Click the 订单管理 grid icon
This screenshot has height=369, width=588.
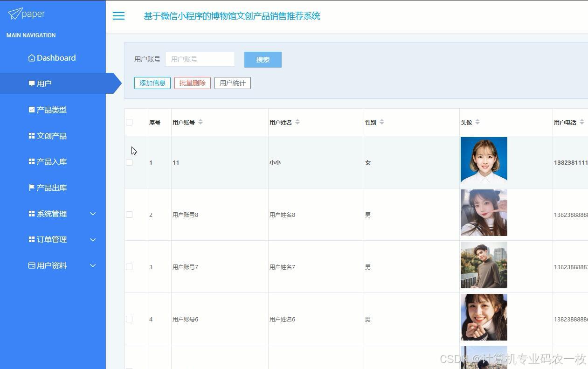32,239
